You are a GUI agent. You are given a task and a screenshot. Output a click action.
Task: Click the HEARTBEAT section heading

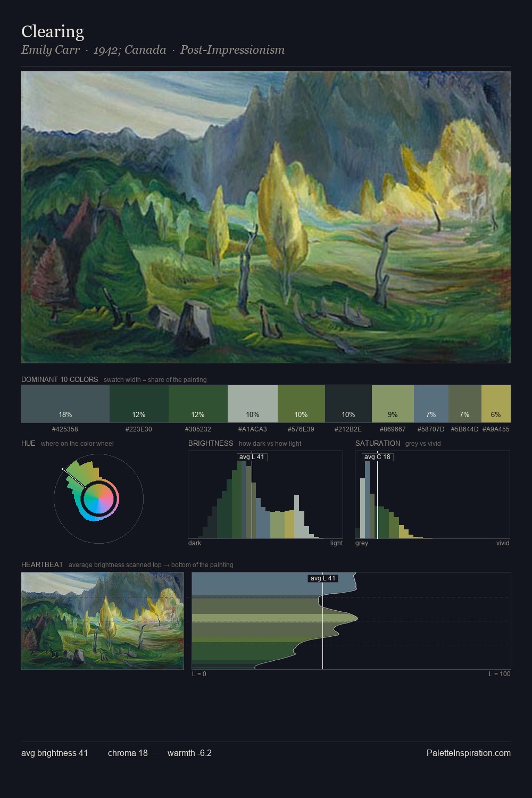42,564
